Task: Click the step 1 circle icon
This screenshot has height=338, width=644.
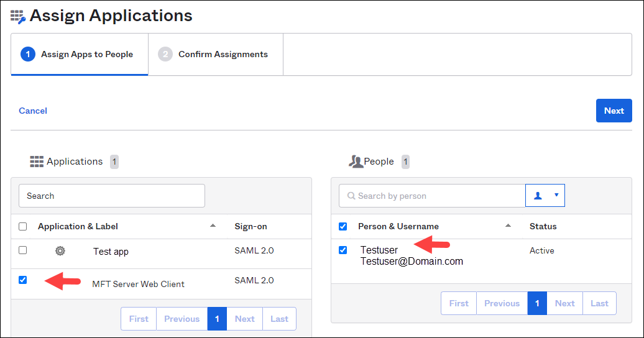Action: [27, 55]
